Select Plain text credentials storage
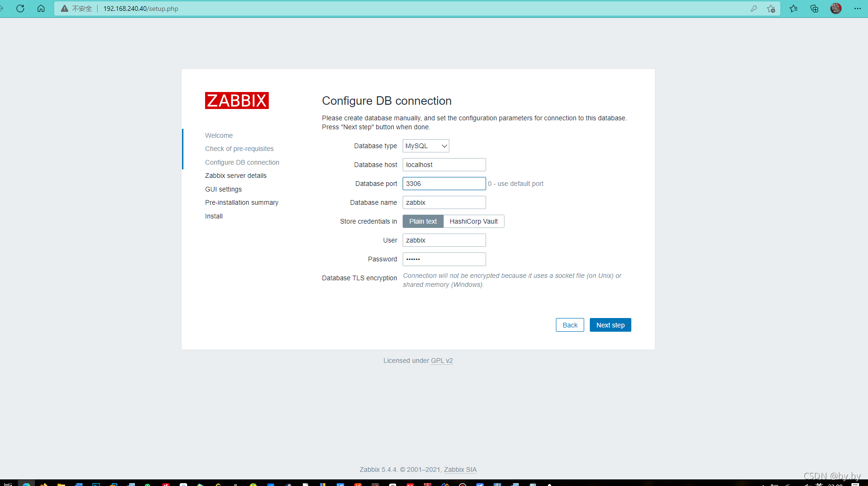This screenshot has width=868, height=486. point(423,221)
